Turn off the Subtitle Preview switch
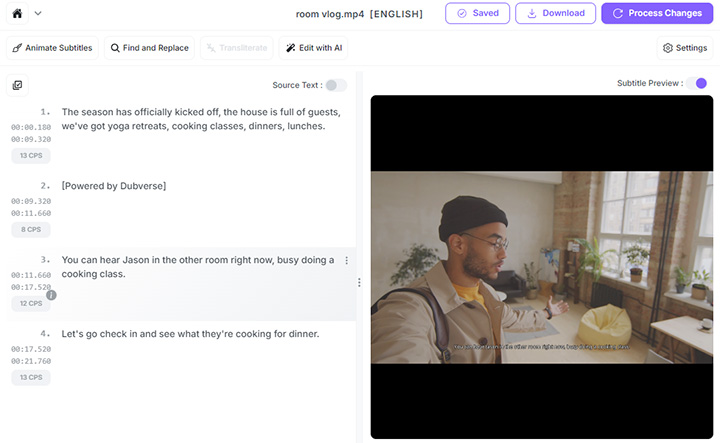This screenshot has width=720, height=443. tap(697, 83)
